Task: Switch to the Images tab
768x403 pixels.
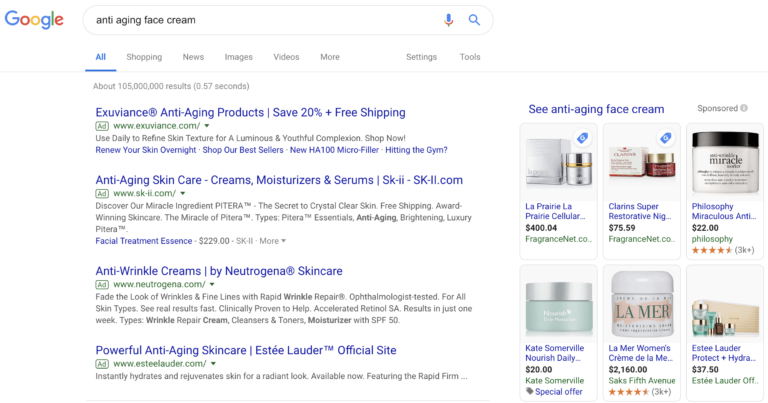Action: tap(239, 57)
